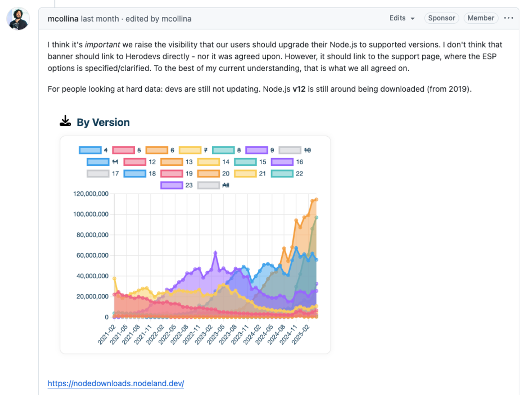Click mcollina's profile avatar
The height and width of the screenshot is (395, 532).
(18, 19)
